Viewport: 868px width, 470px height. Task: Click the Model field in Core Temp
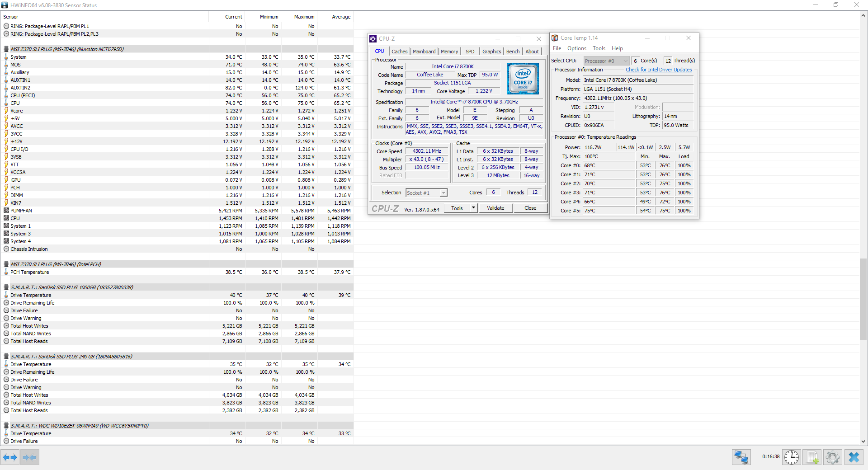tap(638, 80)
